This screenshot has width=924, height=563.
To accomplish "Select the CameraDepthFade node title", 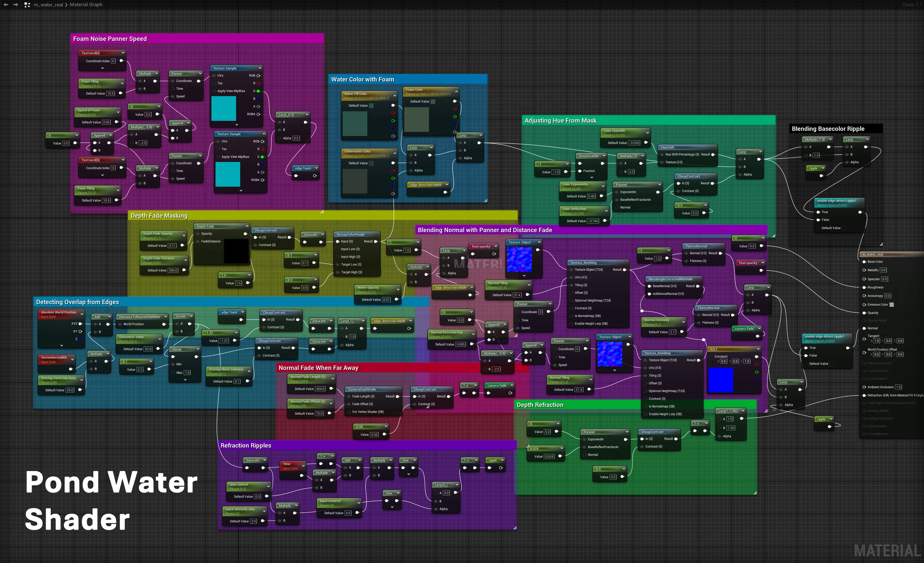I will coord(361,389).
